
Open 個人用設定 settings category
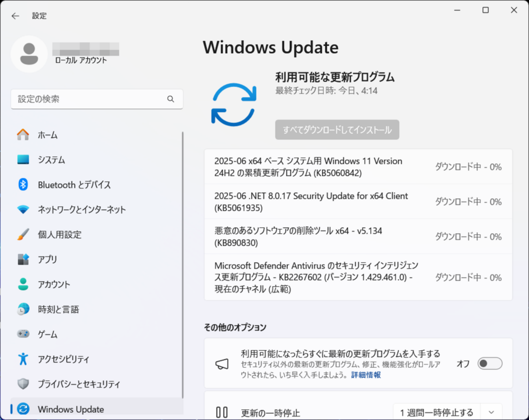coord(97,234)
